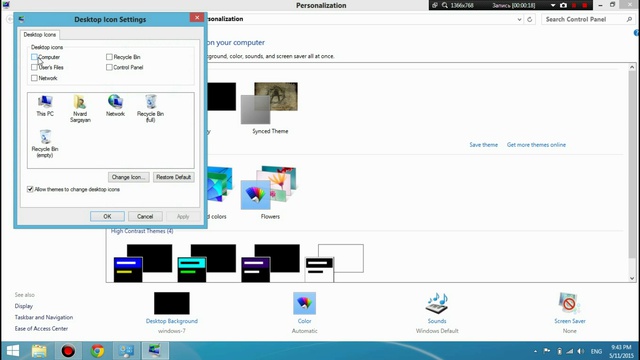The height and width of the screenshot is (360, 640).
Task: Expand the address bar history dropdown
Action: (519, 19)
